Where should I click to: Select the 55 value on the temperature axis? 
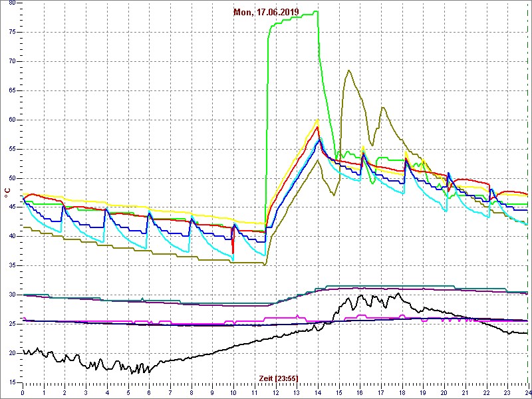click(x=11, y=149)
